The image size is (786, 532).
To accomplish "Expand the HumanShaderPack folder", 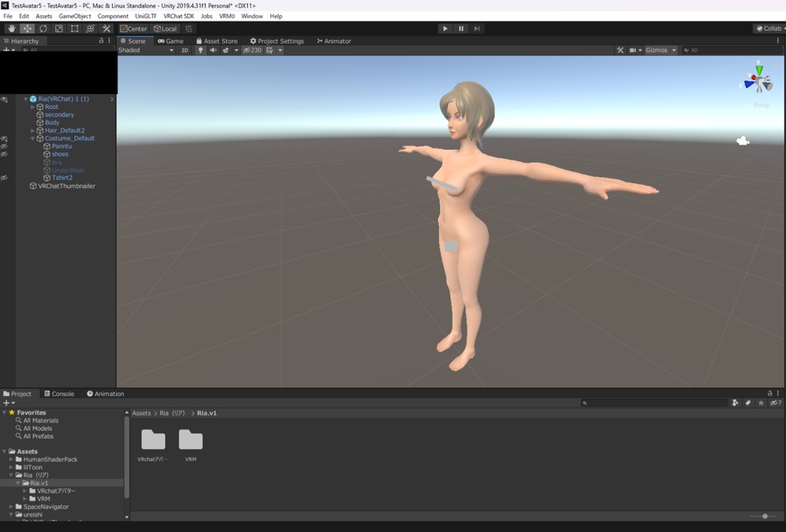I will pyautogui.click(x=11, y=459).
